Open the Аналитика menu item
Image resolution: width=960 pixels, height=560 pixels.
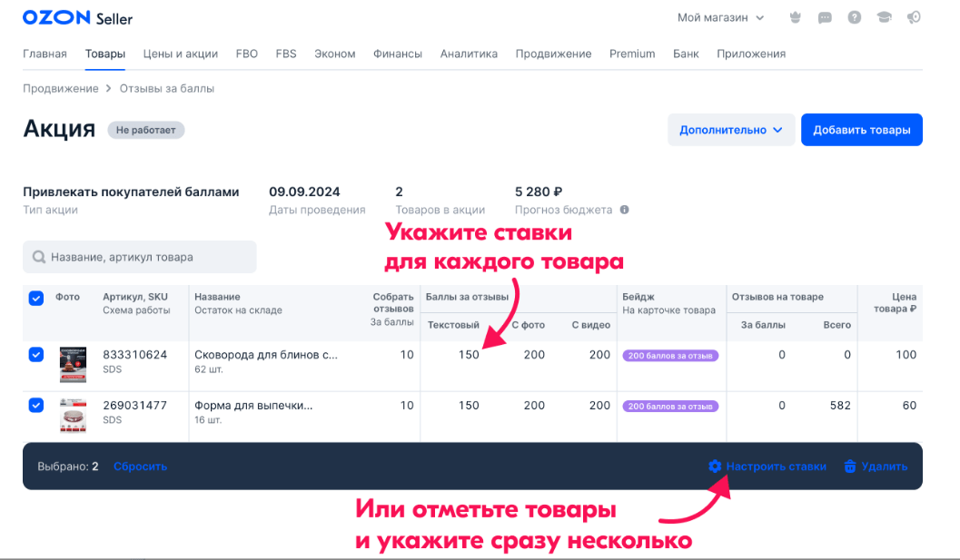[x=469, y=54]
